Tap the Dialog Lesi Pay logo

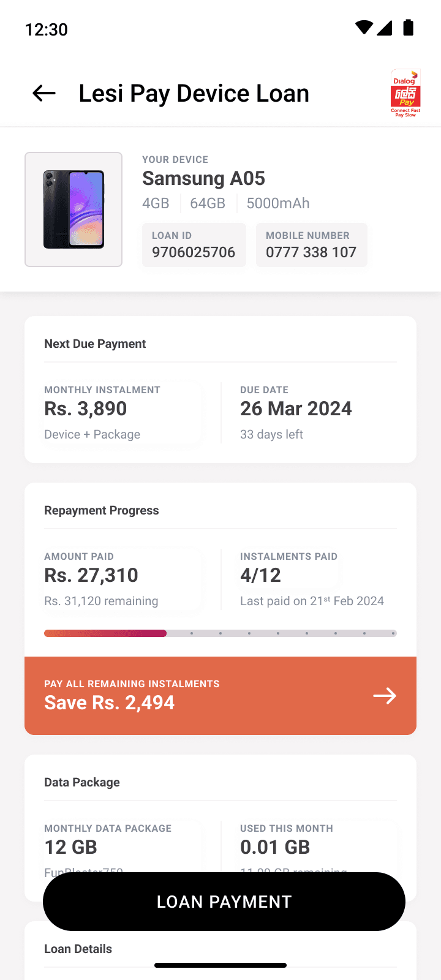(x=405, y=93)
